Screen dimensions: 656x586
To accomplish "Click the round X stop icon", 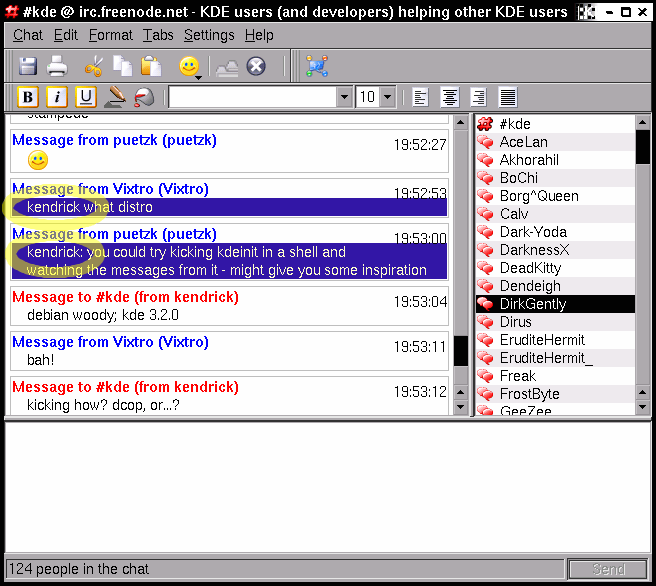I will click(x=256, y=67).
